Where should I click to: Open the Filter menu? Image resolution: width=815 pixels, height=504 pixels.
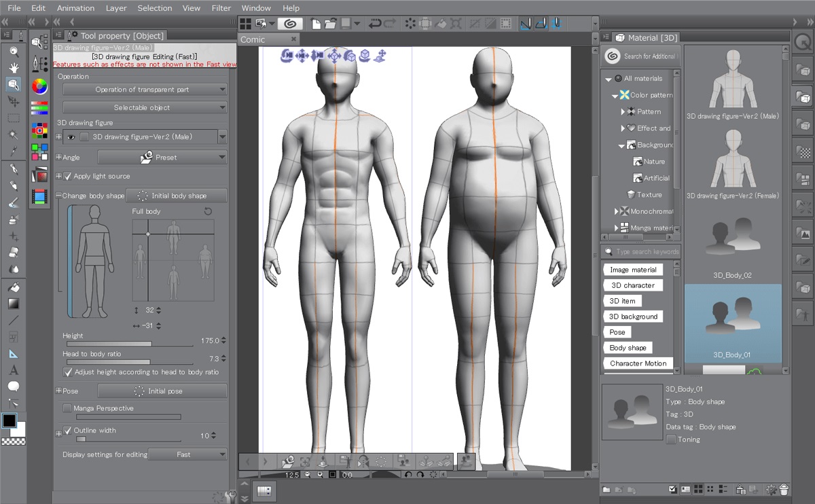(x=221, y=8)
